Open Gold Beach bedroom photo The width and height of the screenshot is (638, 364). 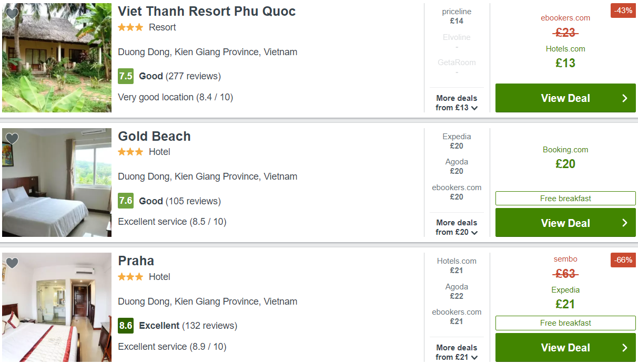[x=57, y=182]
